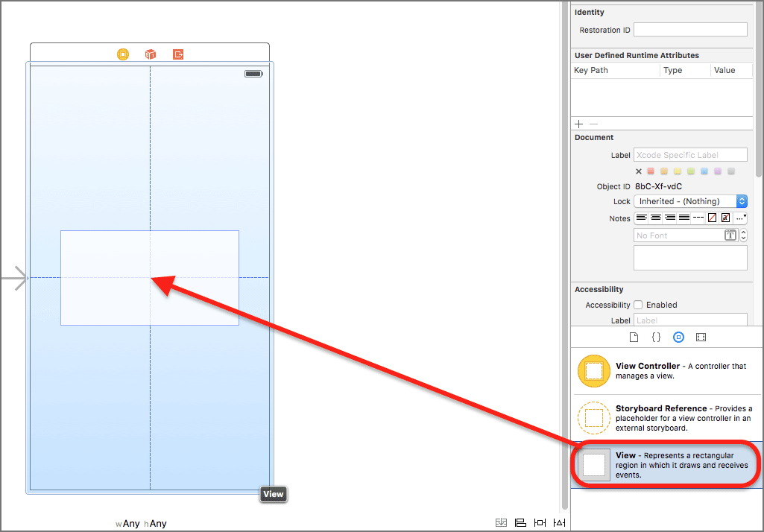Expand the notes more options menu
The width and height of the screenshot is (764, 532).
(x=741, y=218)
